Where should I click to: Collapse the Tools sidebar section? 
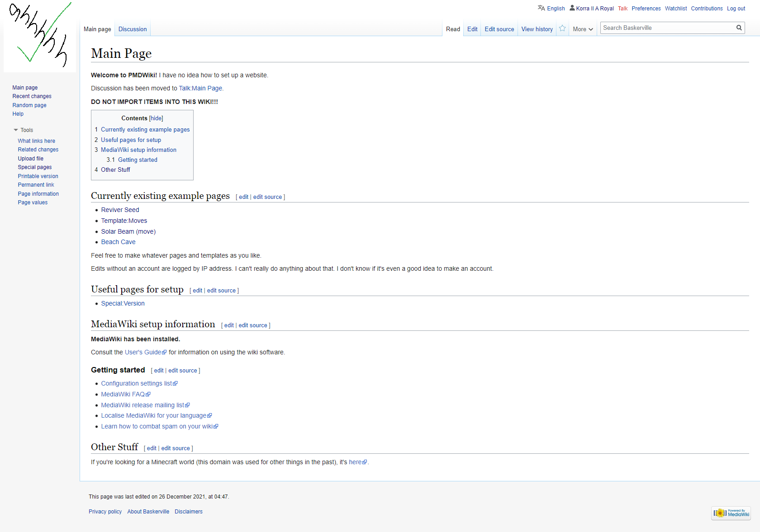tap(16, 130)
